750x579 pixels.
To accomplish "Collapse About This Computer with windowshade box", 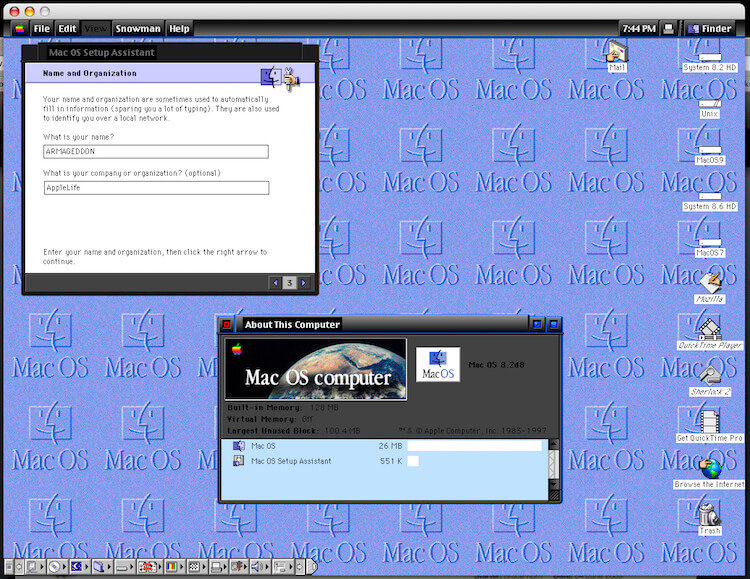I will point(553,324).
